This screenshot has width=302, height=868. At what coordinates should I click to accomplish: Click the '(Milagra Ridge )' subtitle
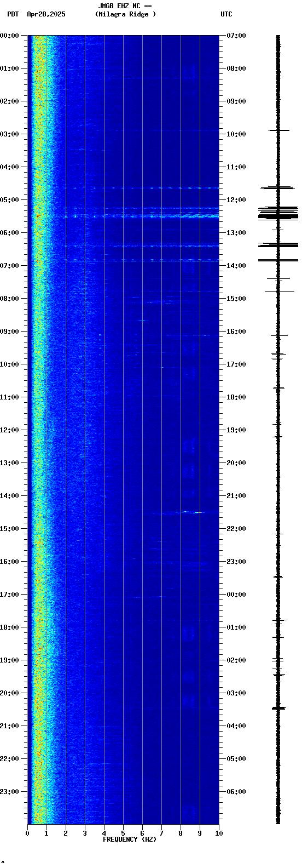125,14
